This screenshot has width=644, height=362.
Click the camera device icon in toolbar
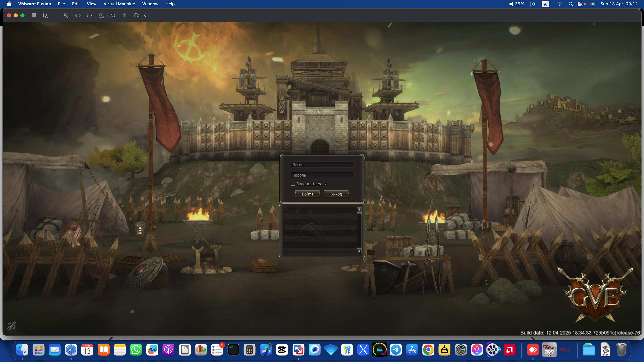click(x=101, y=15)
